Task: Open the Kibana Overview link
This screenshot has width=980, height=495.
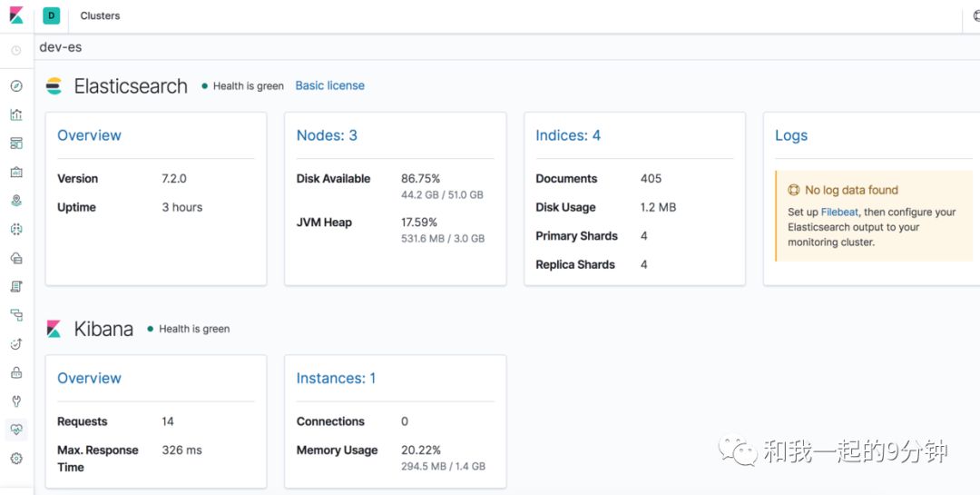Action: click(x=89, y=378)
